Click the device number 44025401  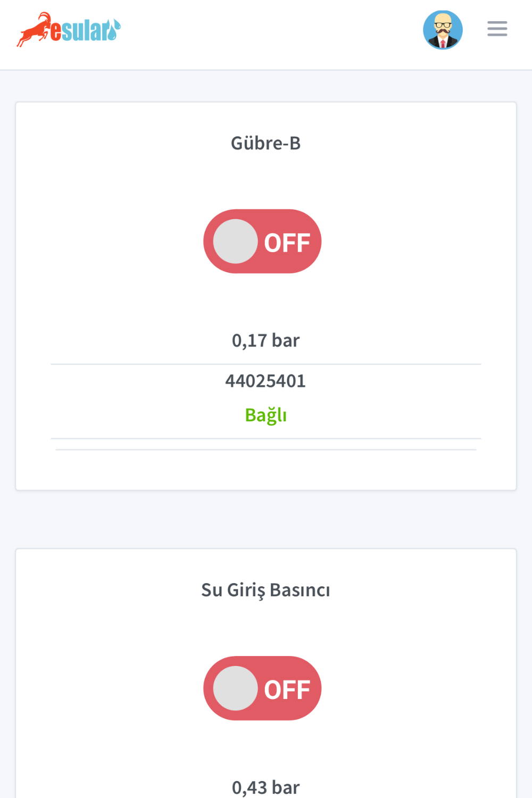click(265, 381)
